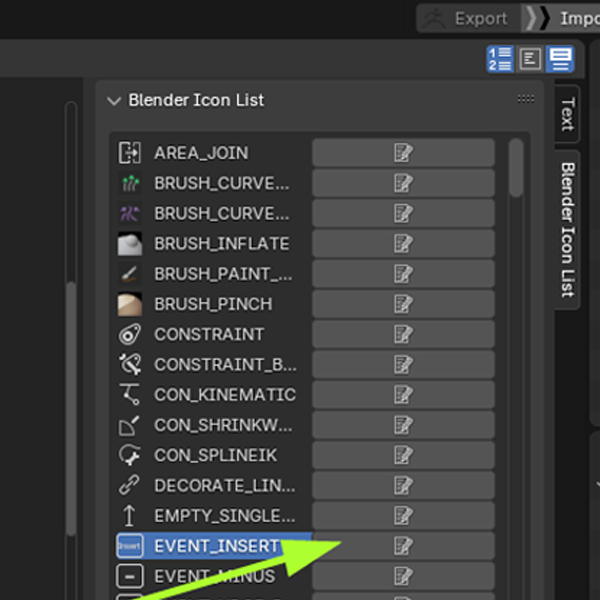Click the EVENT_MINUS key icon
600x600 pixels.
(x=129, y=576)
